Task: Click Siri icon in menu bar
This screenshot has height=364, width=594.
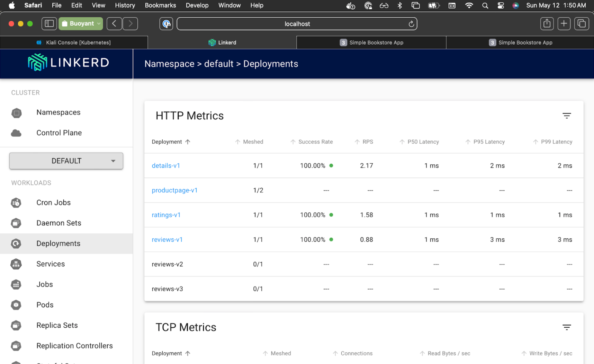Action: [x=515, y=6]
